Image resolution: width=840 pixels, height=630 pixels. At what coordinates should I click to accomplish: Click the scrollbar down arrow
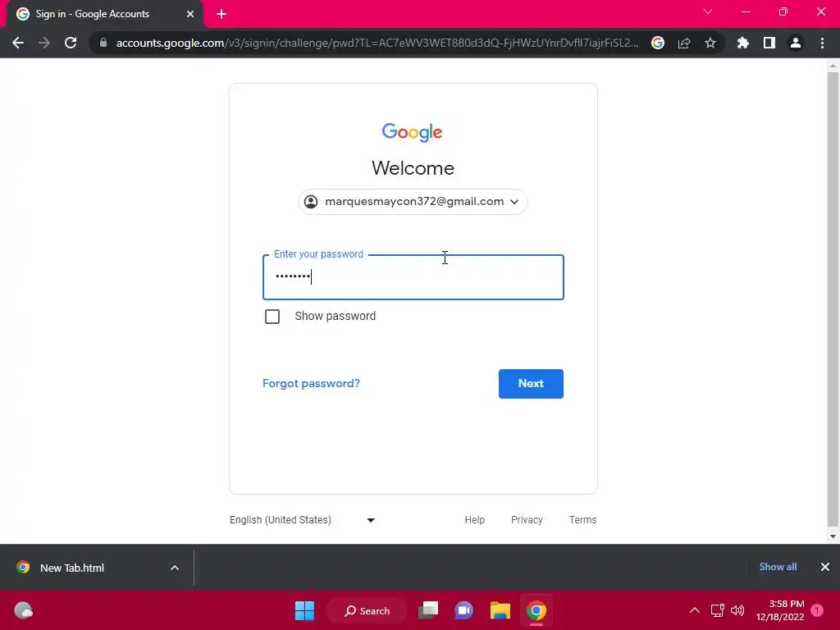[833, 536]
